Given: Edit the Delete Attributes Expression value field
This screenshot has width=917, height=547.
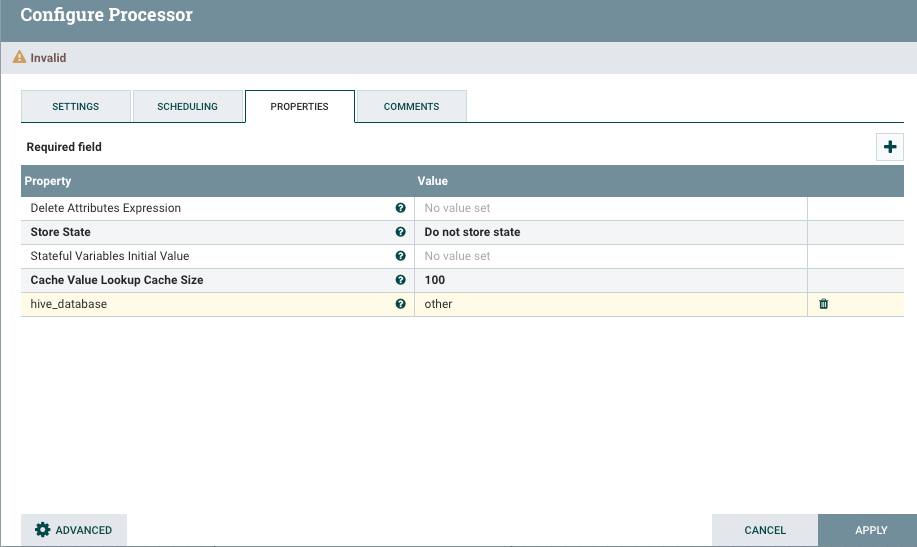Looking at the screenshot, I should coord(610,208).
